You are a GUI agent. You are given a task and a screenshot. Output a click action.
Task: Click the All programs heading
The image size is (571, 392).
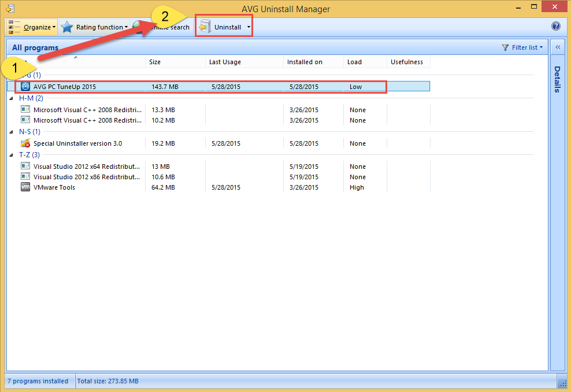[35, 48]
